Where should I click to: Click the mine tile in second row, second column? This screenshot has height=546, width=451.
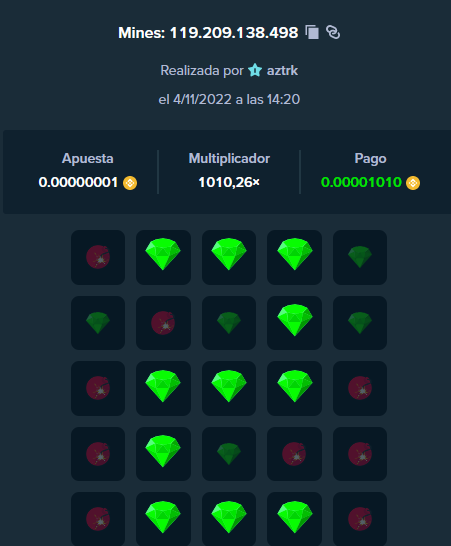[163, 323]
